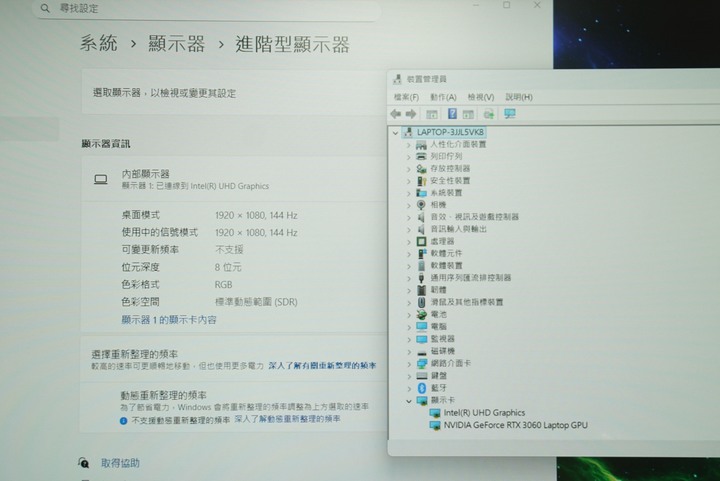Click the 監視器 monitor device icon

[422, 339]
